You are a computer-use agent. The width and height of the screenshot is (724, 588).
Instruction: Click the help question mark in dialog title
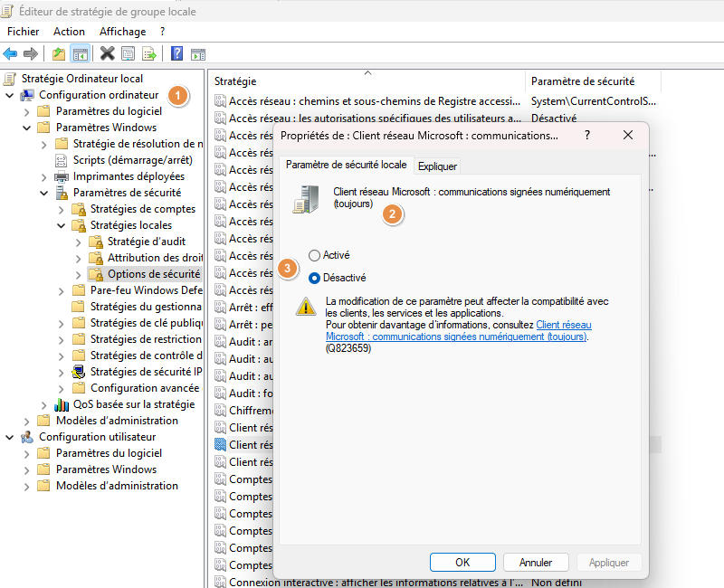(x=586, y=135)
